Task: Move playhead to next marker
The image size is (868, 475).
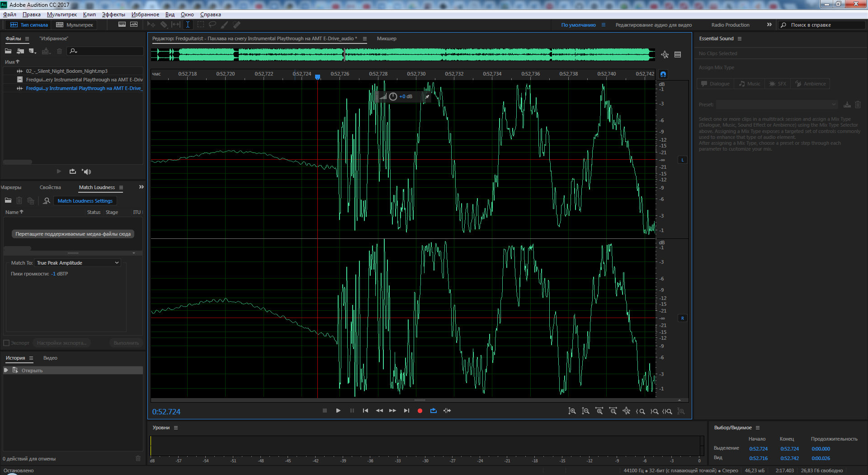Action: tap(406, 411)
